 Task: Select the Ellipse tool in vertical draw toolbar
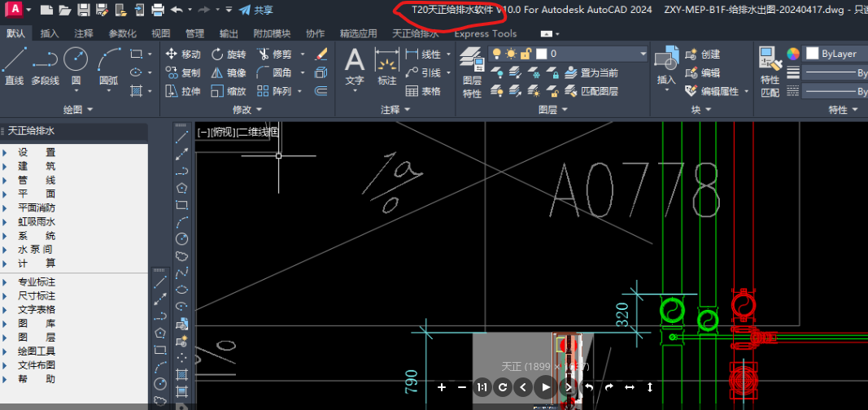point(181,290)
